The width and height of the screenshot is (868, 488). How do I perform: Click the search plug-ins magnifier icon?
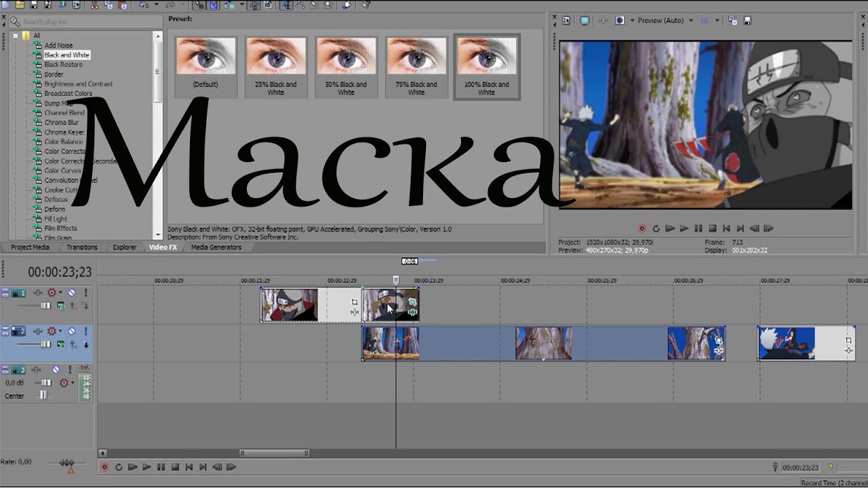click(14, 21)
